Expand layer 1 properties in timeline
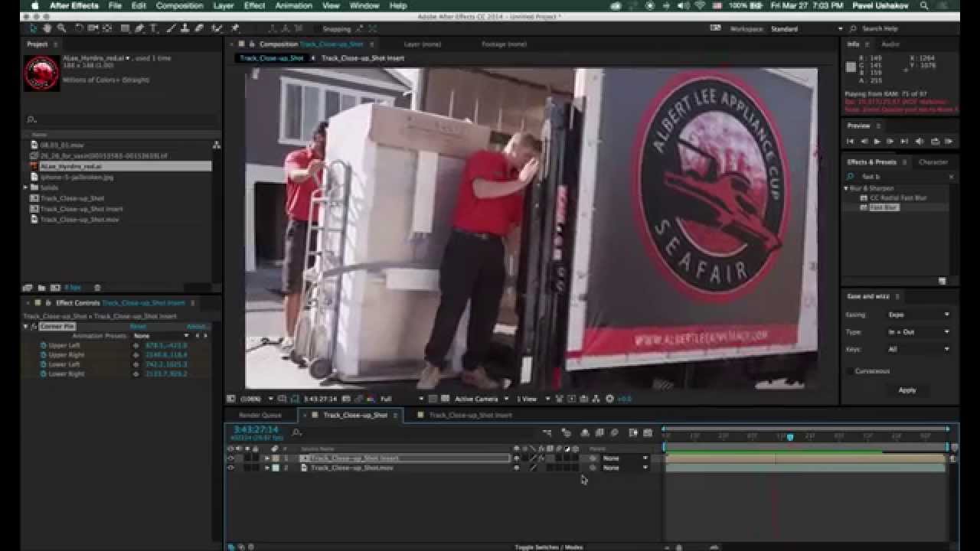The image size is (980, 551). [266, 458]
